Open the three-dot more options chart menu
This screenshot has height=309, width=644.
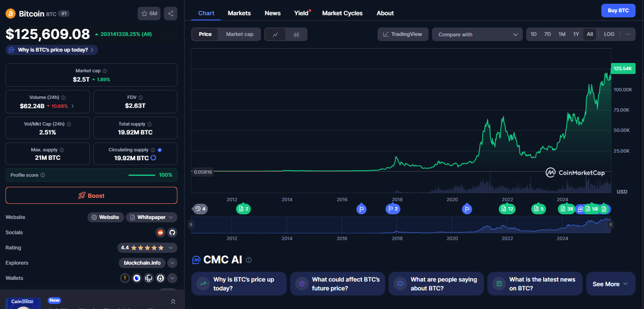pyautogui.click(x=628, y=34)
